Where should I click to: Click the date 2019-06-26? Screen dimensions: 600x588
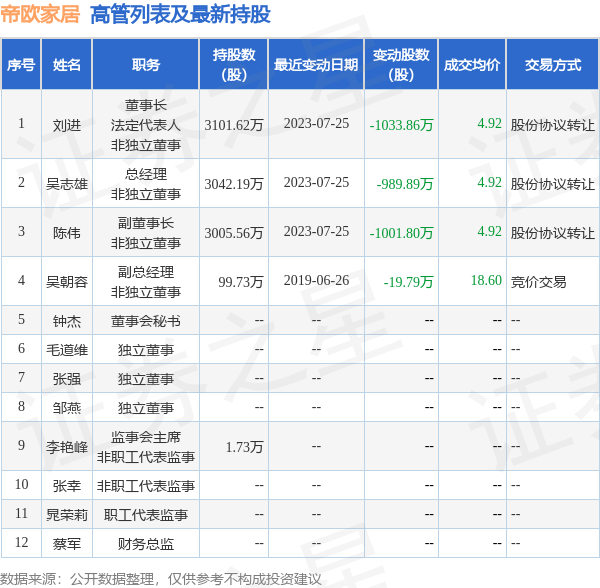coord(316,280)
